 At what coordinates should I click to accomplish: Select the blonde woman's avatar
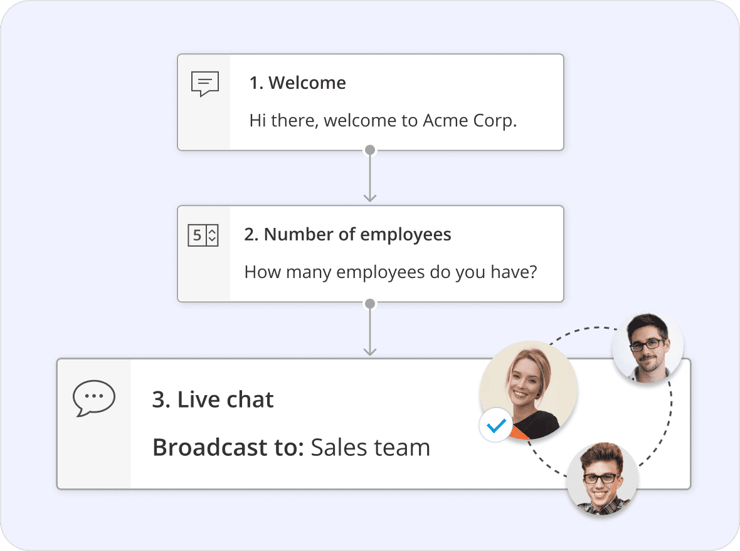coord(529,390)
